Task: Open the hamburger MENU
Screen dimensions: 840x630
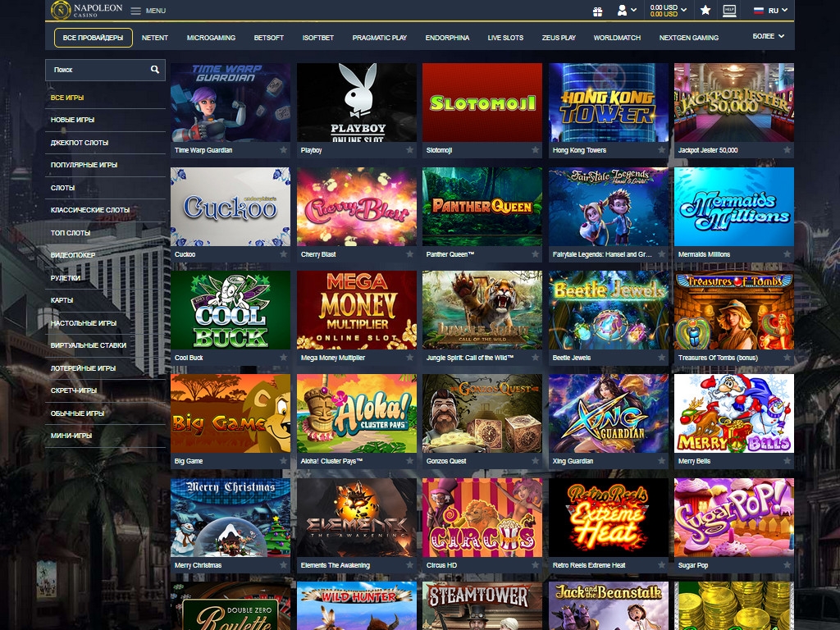Action: [x=148, y=11]
